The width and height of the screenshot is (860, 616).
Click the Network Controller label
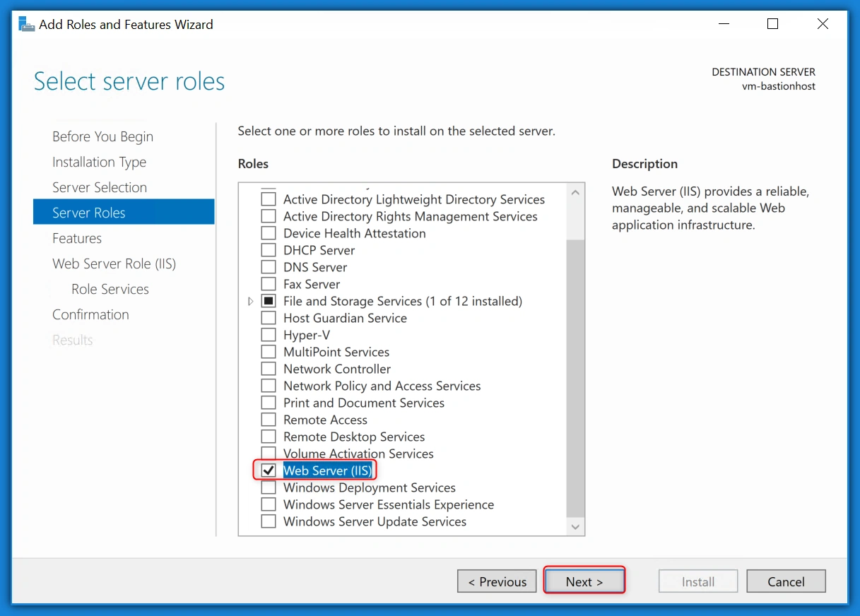pyautogui.click(x=337, y=369)
